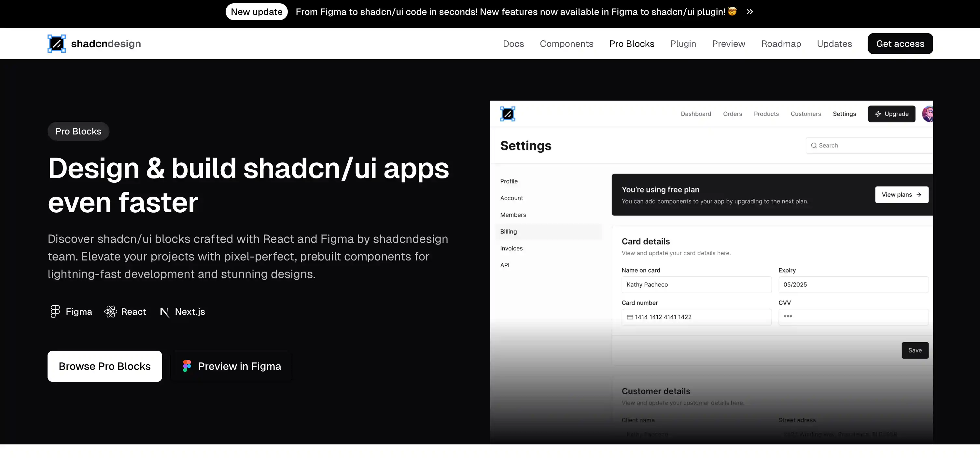
Task: Click the exploding head emoji in banner
Action: (732, 11)
